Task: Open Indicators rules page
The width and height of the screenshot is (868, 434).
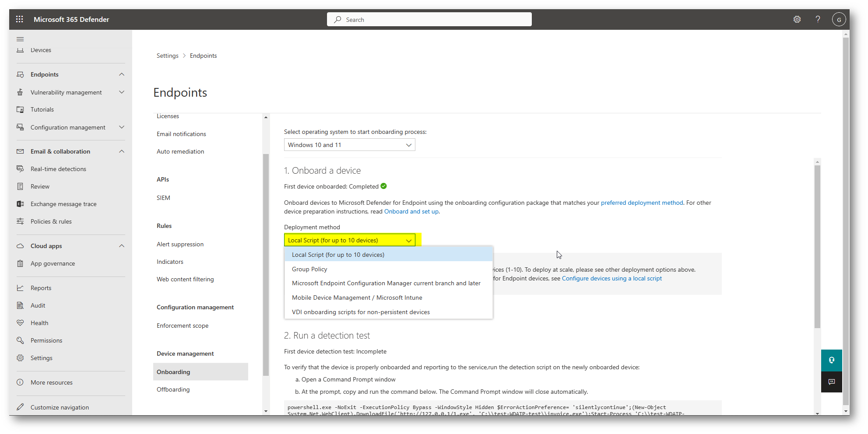Action: (x=170, y=262)
